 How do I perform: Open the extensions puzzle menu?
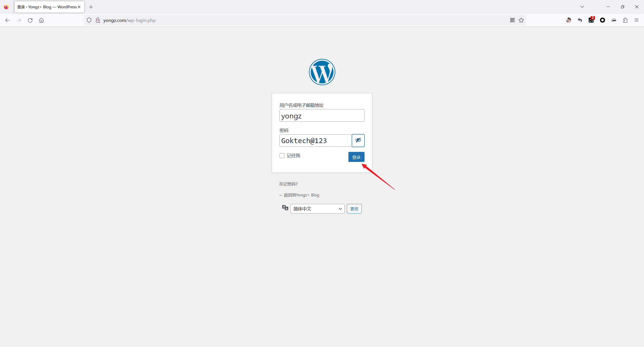pyautogui.click(x=625, y=20)
